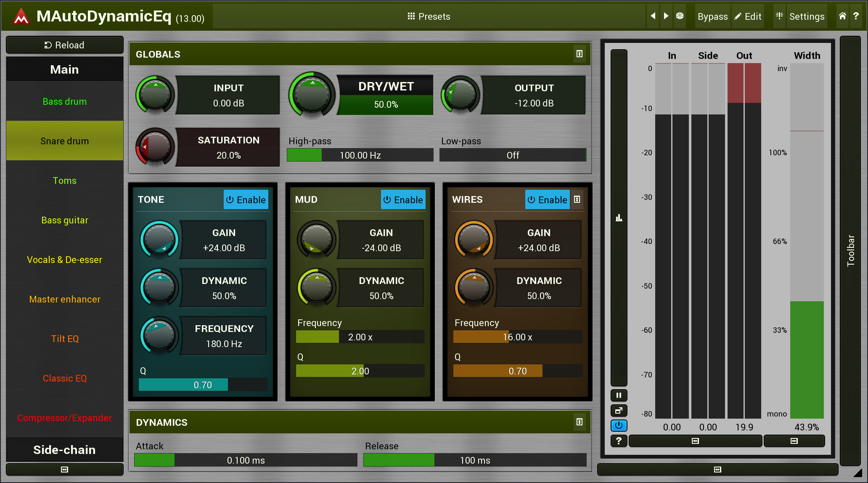This screenshot has width=868, height=483.
Task: Click the home icon in header
Action: [x=842, y=16]
